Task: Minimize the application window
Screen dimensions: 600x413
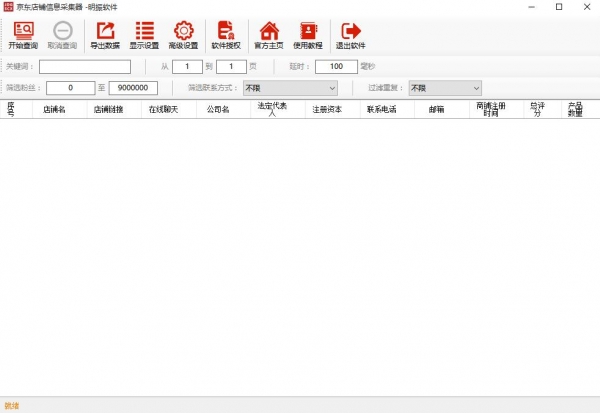Action: 532,7
